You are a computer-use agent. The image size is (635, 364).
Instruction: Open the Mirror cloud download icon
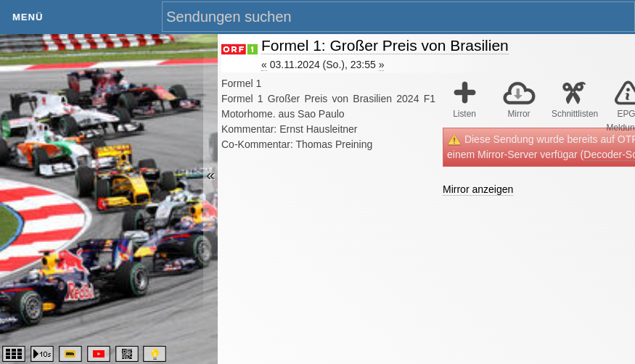(x=519, y=93)
